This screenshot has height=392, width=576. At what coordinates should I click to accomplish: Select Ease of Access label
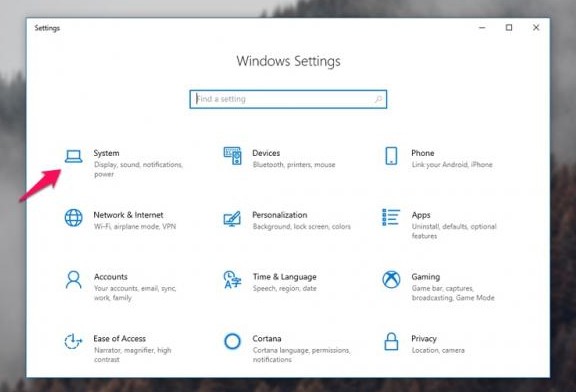click(x=119, y=338)
